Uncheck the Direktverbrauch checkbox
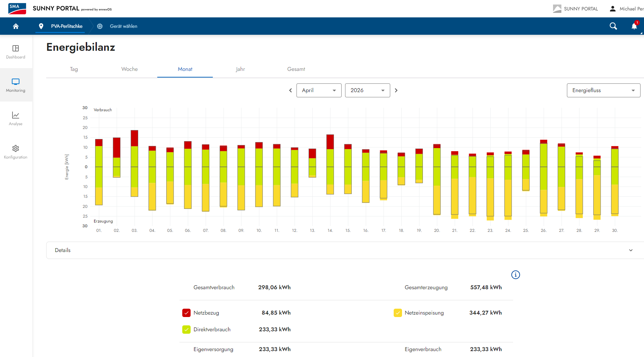The width and height of the screenshot is (644, 357). tap(186, 330)
